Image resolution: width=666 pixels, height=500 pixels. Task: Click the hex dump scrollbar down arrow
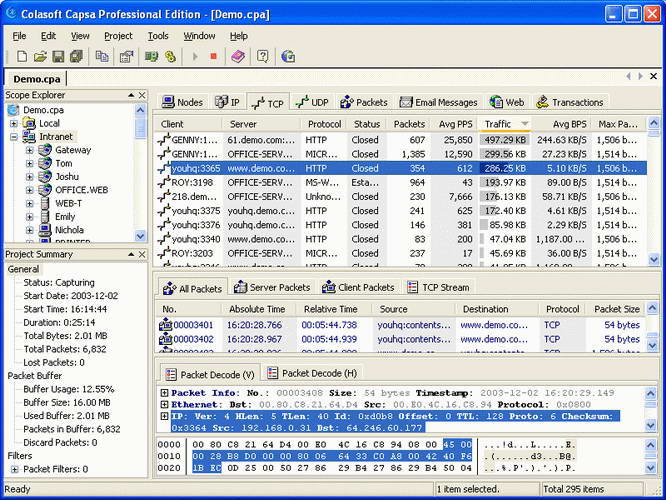(651, 468)
